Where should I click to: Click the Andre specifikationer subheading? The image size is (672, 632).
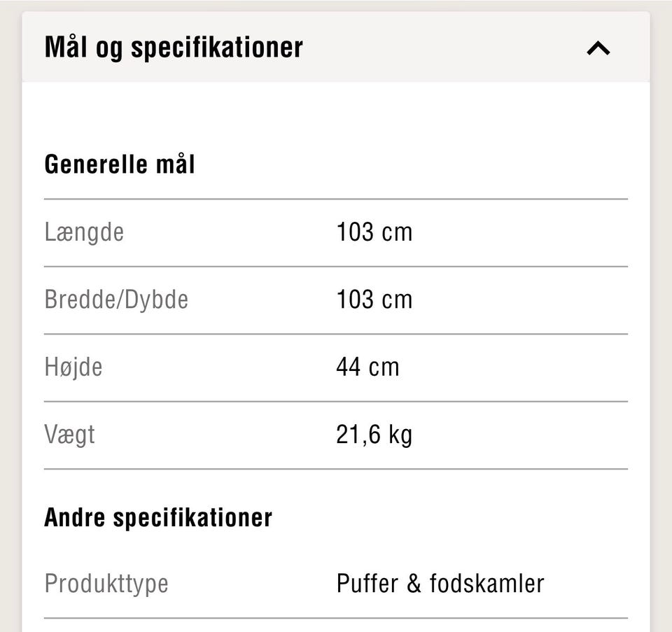159,516
